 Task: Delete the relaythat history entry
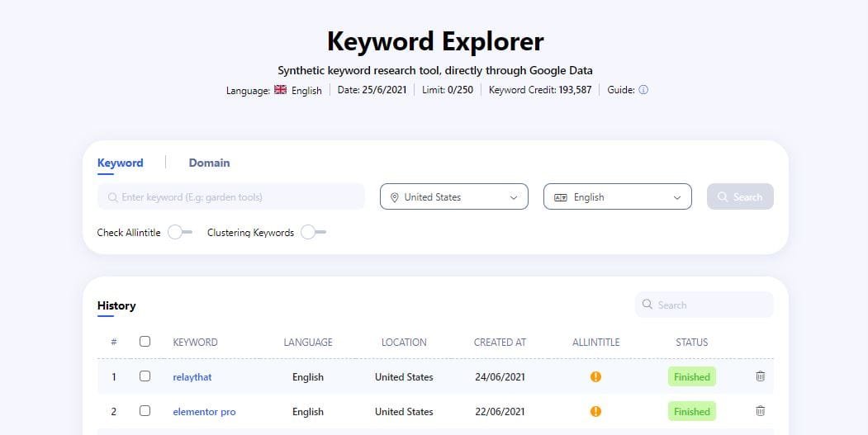[760, 376]
